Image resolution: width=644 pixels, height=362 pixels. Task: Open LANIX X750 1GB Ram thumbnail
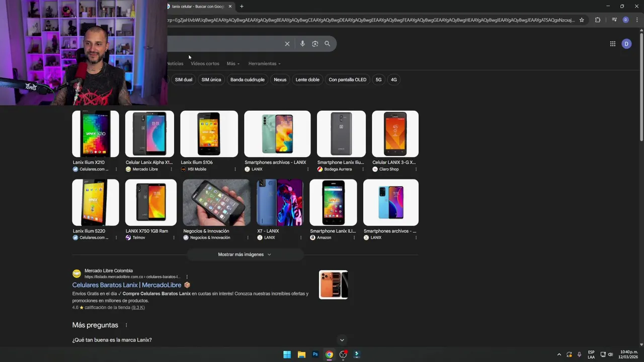pyautogui.click(x=151, y=203)
